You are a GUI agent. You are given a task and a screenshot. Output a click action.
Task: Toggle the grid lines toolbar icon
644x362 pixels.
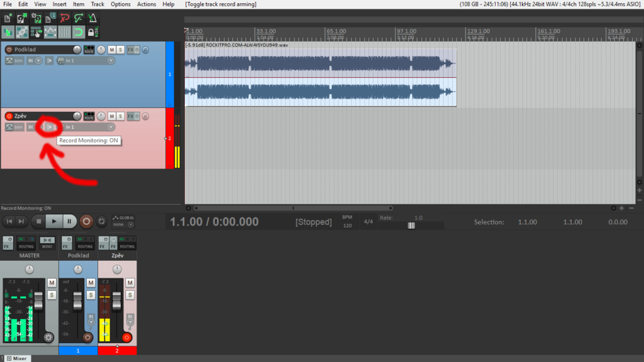click(65, 32)
